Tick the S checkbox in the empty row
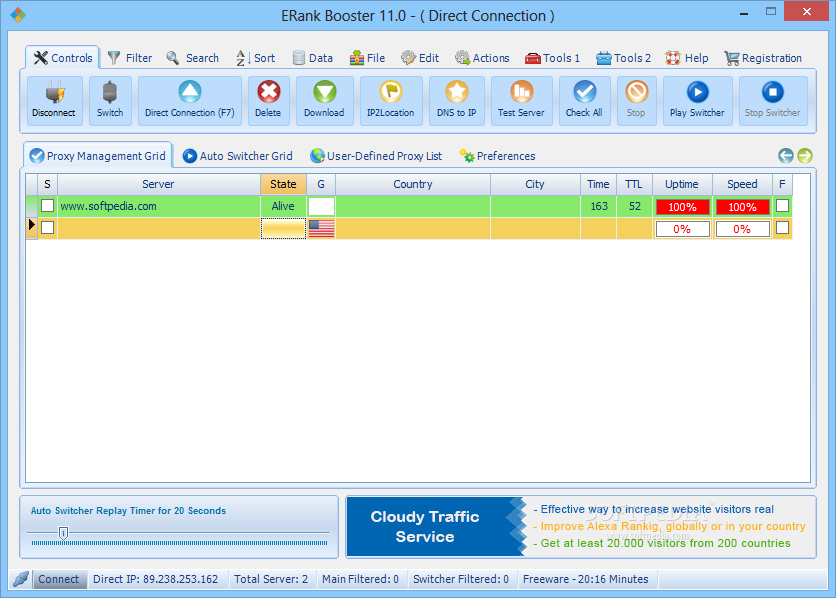Screen dimensions: 836x598 point(47,228)
